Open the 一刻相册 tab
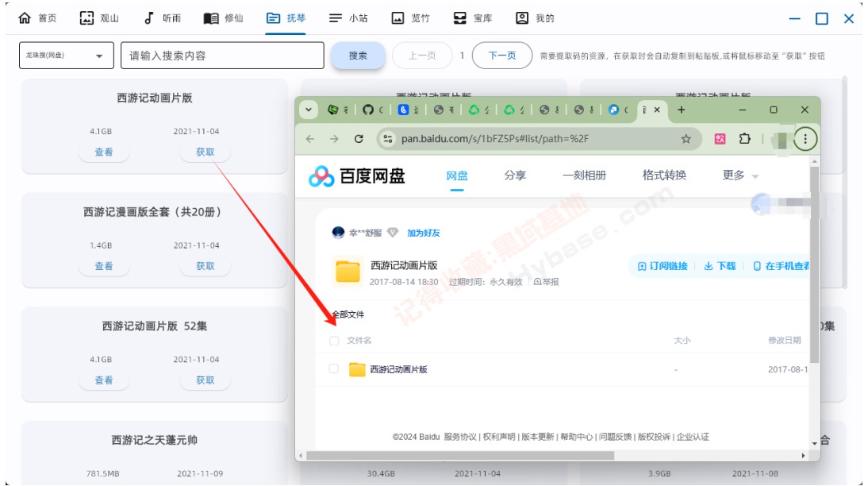This screenshot has height=486, width=868. 584,175
